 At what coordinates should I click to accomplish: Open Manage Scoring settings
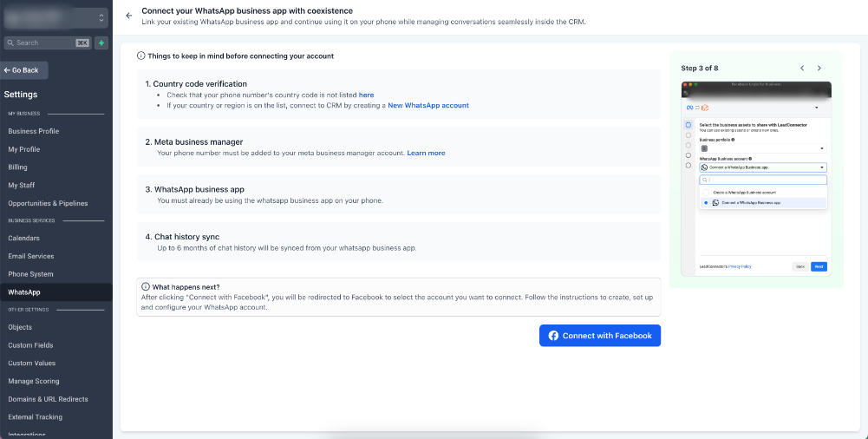click(34, 382)
